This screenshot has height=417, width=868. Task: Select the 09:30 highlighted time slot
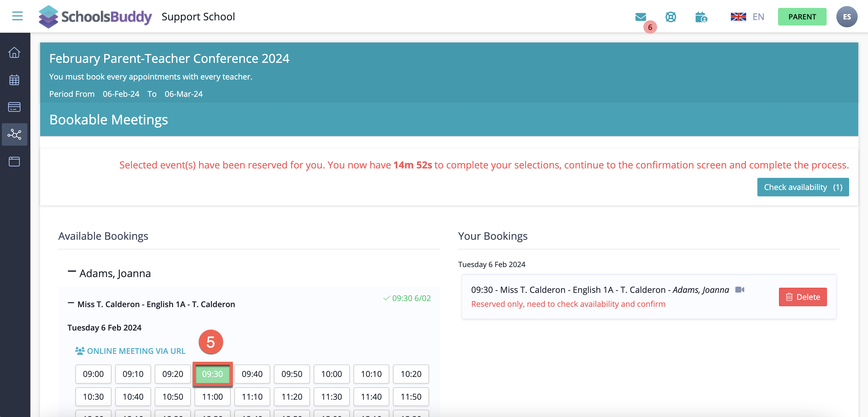212,374
